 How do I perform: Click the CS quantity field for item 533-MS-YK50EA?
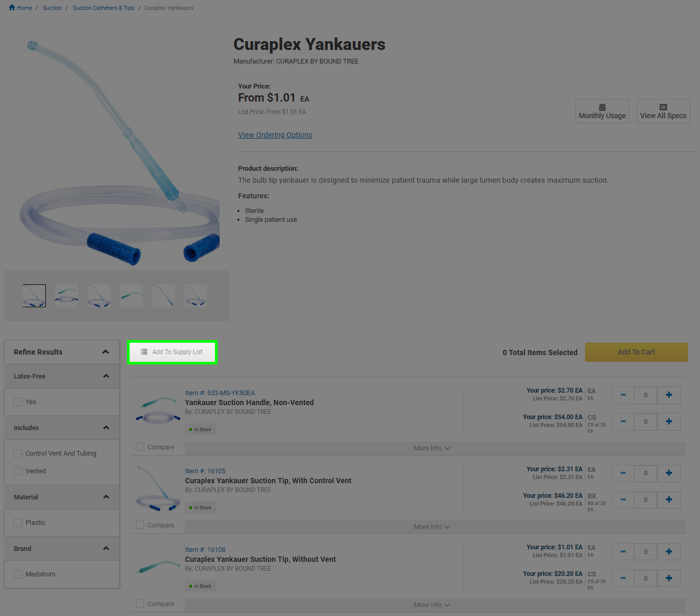pos(646,422)
